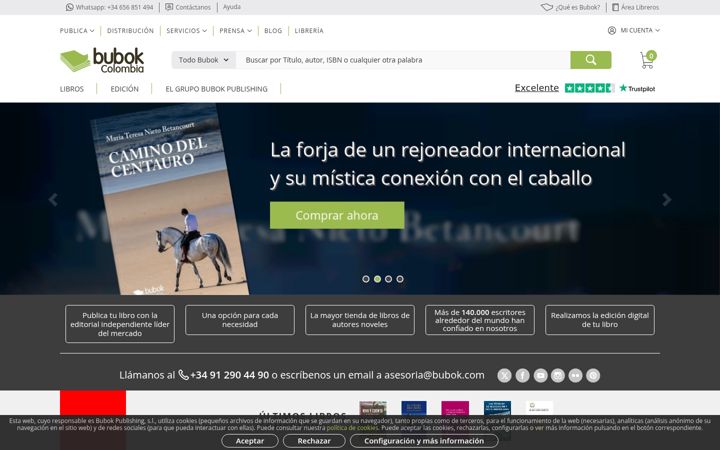Go to the BLOG page
The width and height of the screenshot is (720, 450).
tap(273, 31)
